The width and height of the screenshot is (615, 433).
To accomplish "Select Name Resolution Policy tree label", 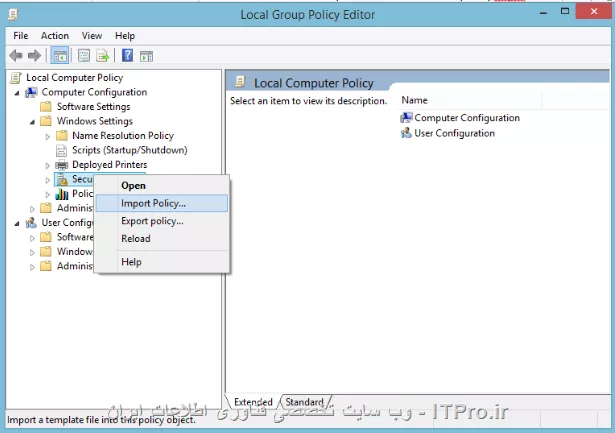I will tap(123, 136).
